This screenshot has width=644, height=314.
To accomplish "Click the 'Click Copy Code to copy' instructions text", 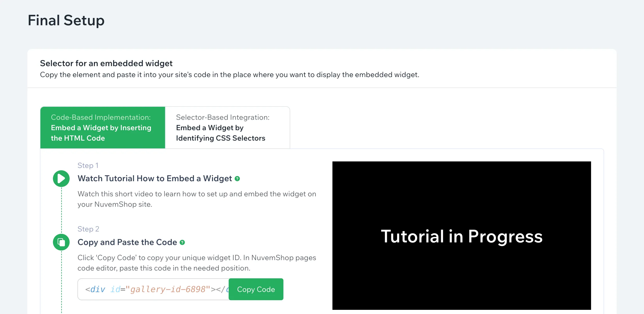I will (197, 263).
